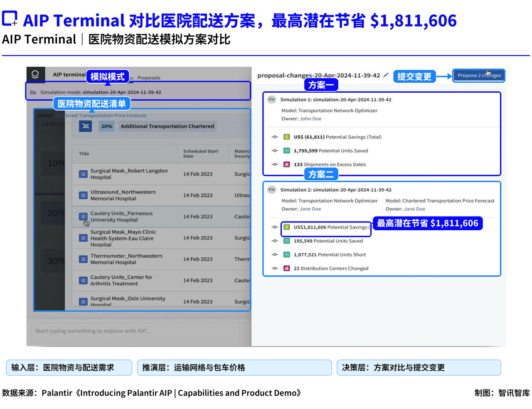The height and width of the screenshot is (409, 532).
Task: Click the 'Simulation 2: simulation-20-Apr-2024-11-39-42' heading
Action: [336, 190]
